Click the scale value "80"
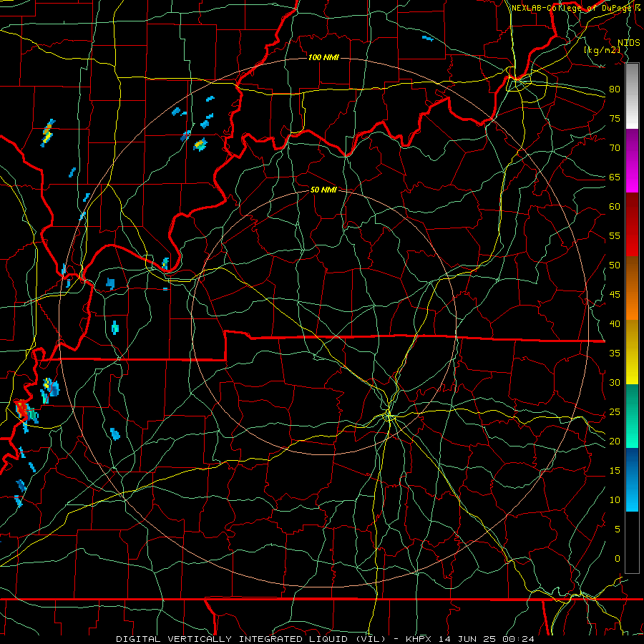Image resolution: width=644 pixels, height=644 pixels. coord(615,89)
